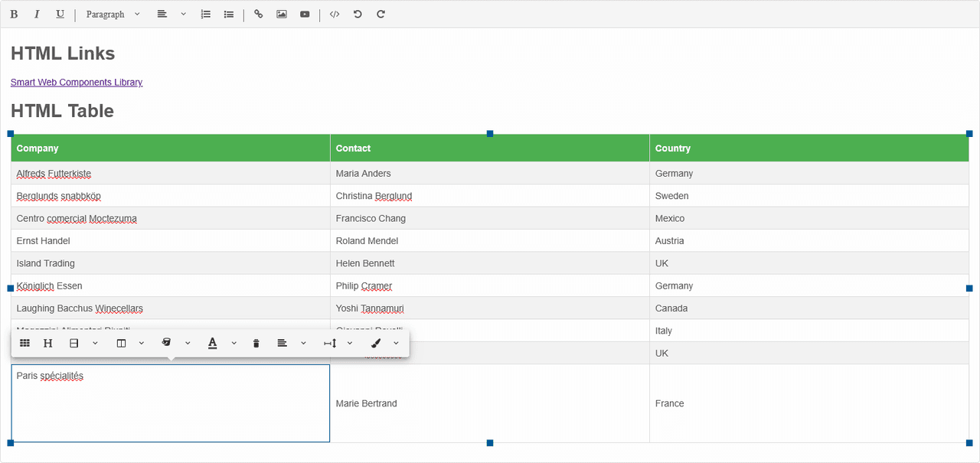Click the Philip Cramer cell
Screen dimensions: 980x463
pos(490,285)
